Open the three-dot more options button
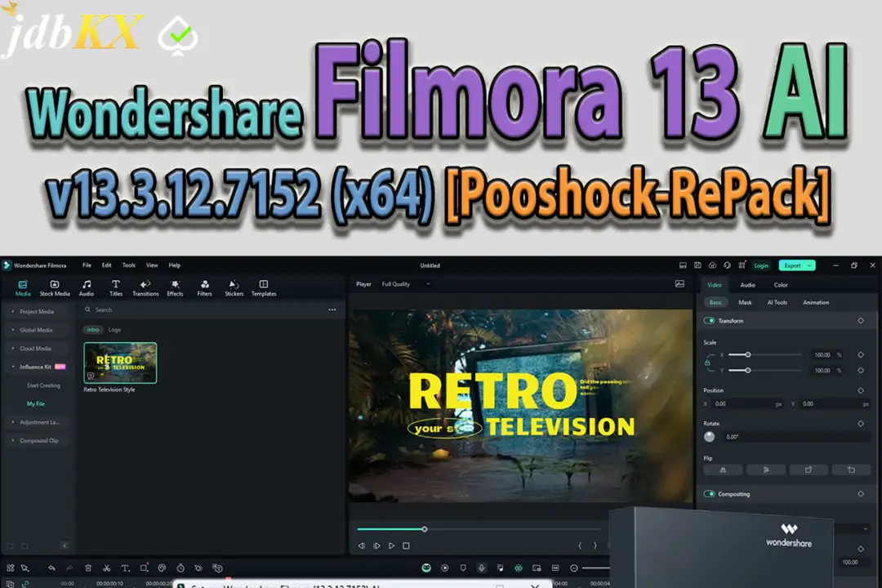This screenshot has height=588, width=882. 332,310
